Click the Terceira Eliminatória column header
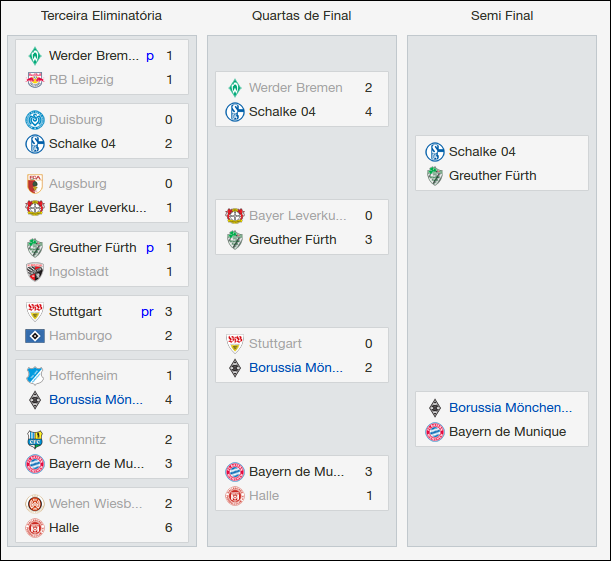611x561 pixels. (101, 16)
